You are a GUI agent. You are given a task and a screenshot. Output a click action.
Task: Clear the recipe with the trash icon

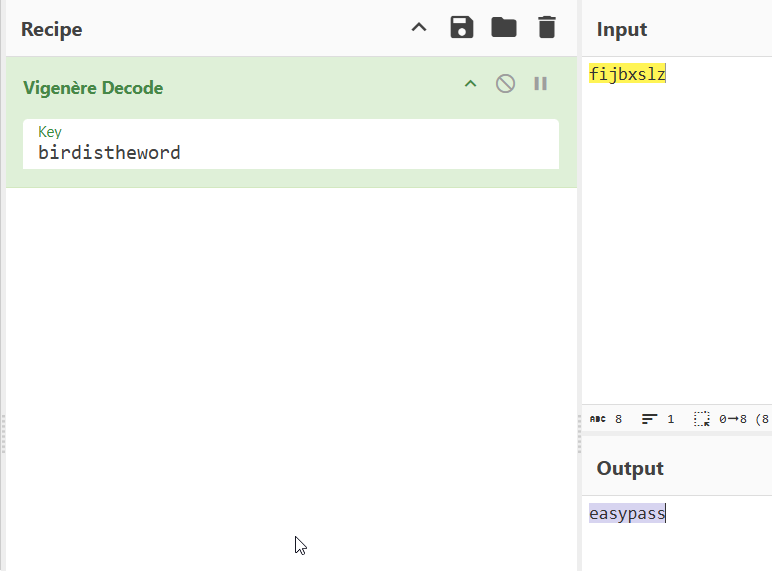click(546, 28)
